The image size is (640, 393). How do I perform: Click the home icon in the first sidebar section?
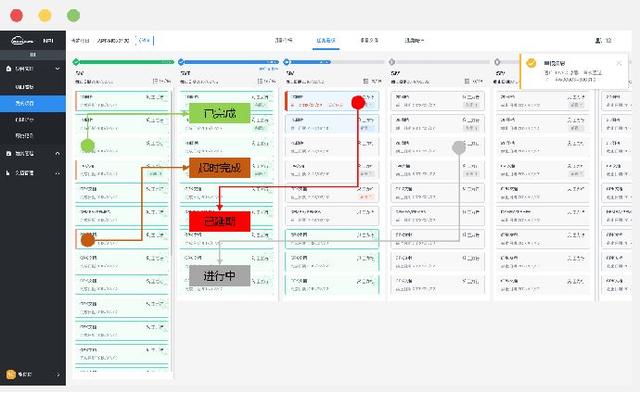click(x=9, y=69)
